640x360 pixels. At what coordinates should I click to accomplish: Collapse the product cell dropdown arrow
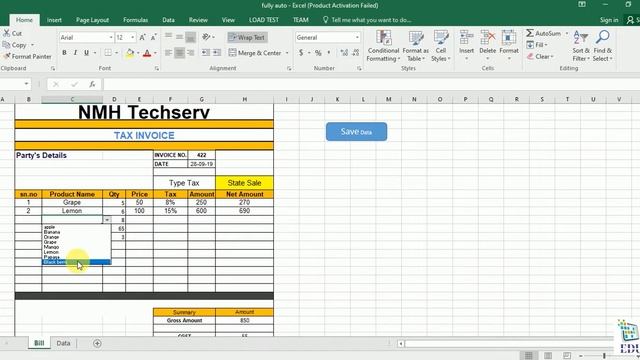pos(107,220)
